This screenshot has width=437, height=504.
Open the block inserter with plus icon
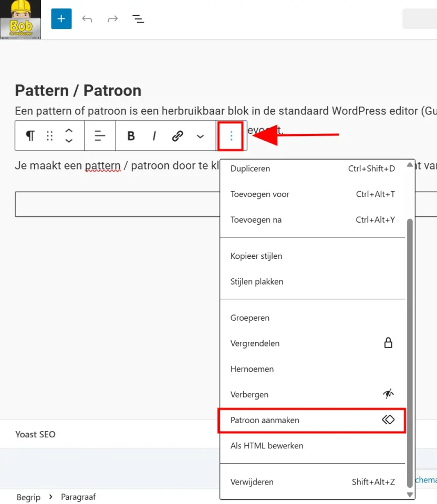pos(61,18)
